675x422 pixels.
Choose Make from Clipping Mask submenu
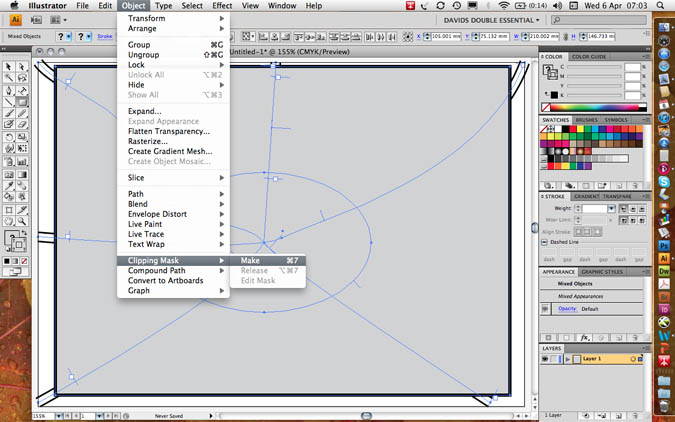click(x=250, y=261)
